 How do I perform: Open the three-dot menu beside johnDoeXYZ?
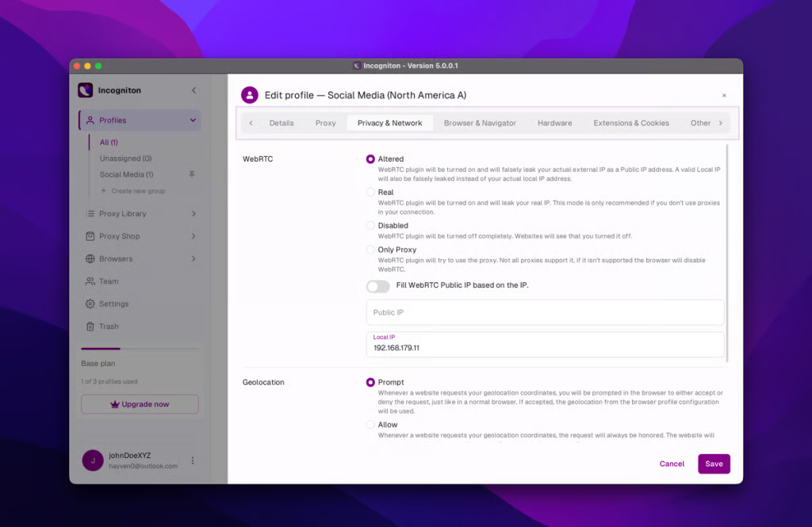point(193,460)
